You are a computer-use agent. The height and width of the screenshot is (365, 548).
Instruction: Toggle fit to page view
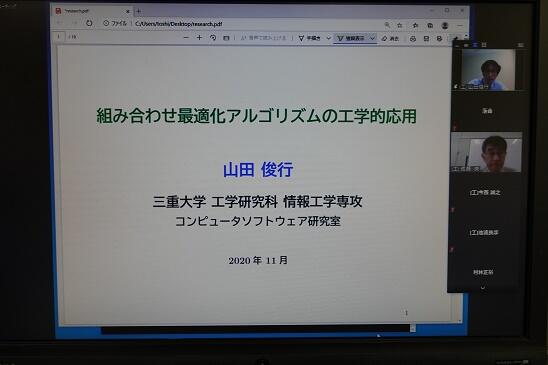pyautogui.click(x=226, y=38)
